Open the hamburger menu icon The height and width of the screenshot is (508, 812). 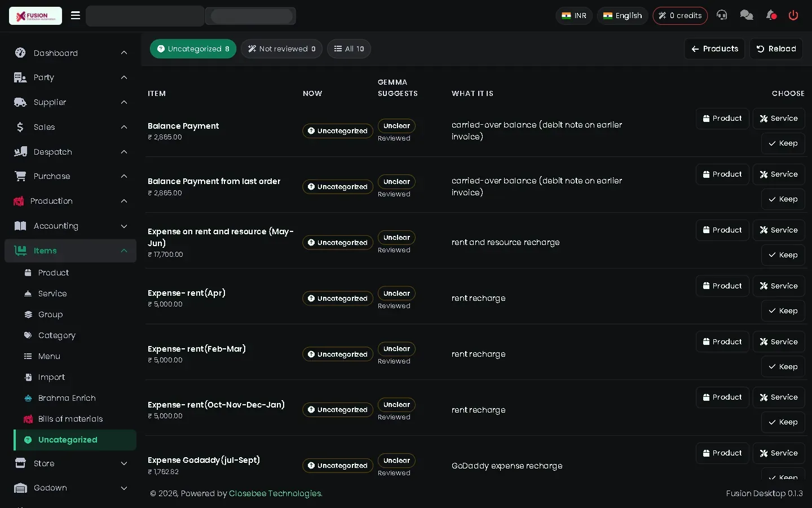pos(75,15)
